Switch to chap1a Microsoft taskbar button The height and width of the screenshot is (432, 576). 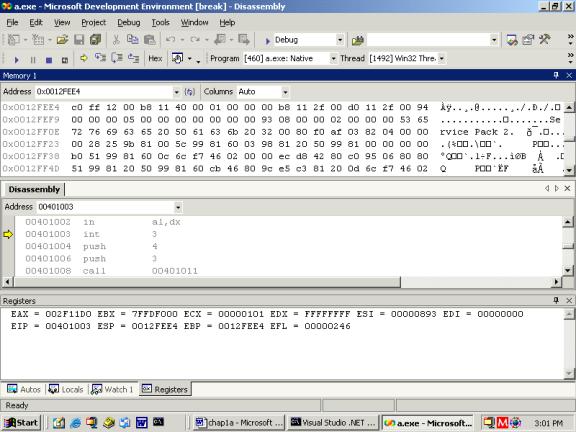tap(240, 423)
